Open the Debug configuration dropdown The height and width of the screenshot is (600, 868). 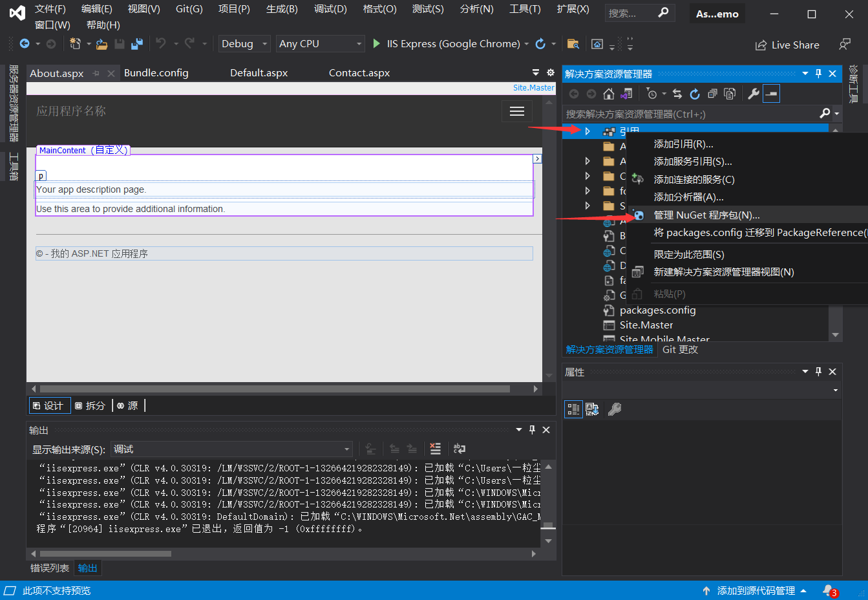(243, 43)
